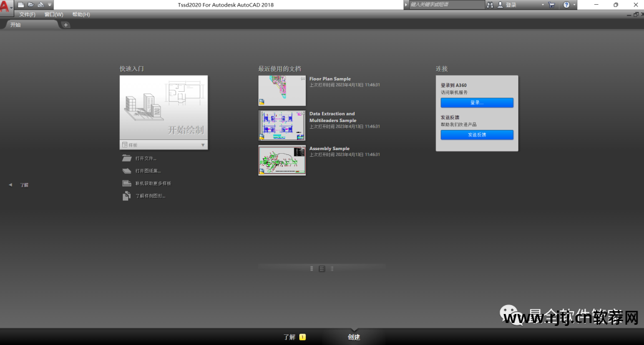Image resolution: width=644 pixels, height=345 pixels.
Task: Open the Autodesk App Store cart icon
Action: [552, 5]
